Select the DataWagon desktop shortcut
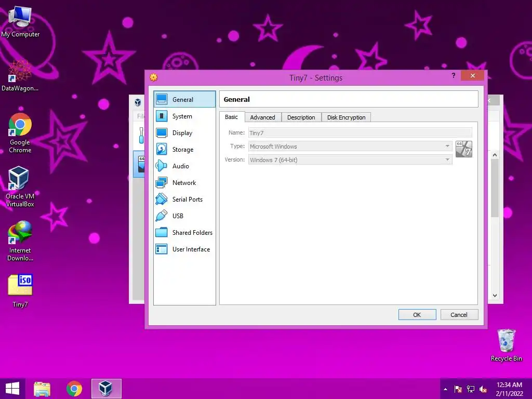Image resolution: width=532 pixels, height=399 pixels. (x=20, y=76)
